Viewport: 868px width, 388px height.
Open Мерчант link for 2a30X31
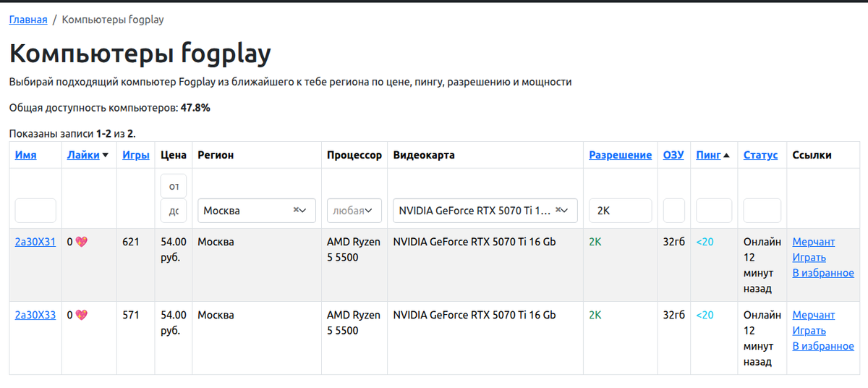point(814,242)
